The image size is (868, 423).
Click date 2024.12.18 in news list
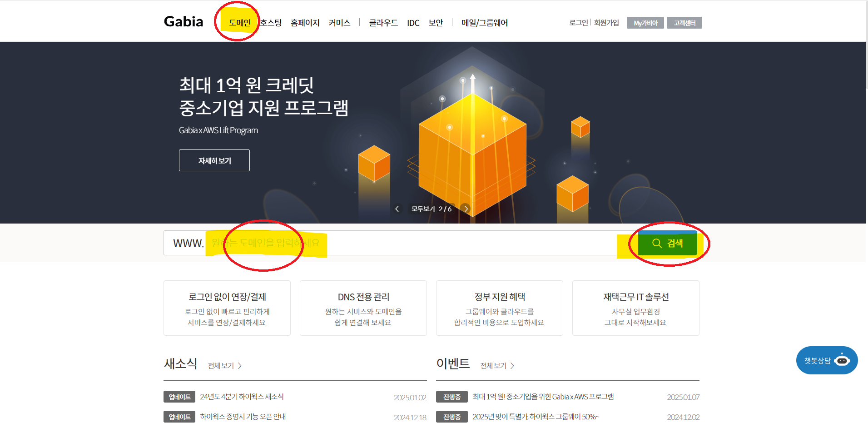tap(410, 418)
